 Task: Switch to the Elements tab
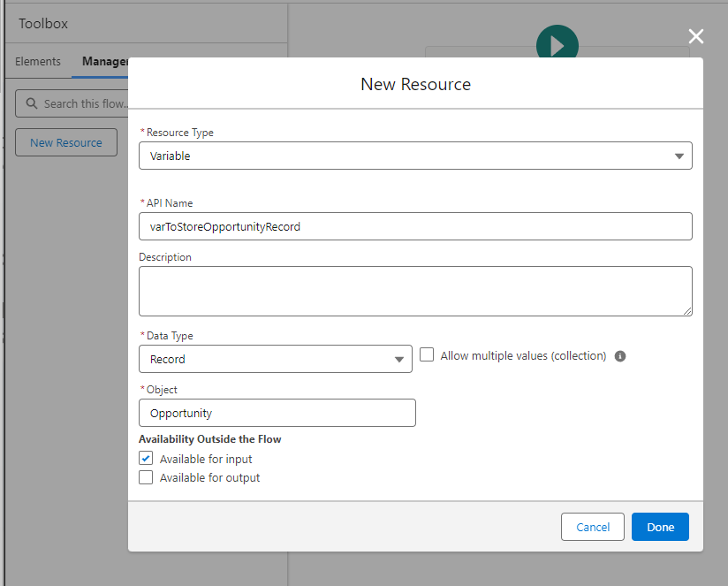click(x=38, y=61)
